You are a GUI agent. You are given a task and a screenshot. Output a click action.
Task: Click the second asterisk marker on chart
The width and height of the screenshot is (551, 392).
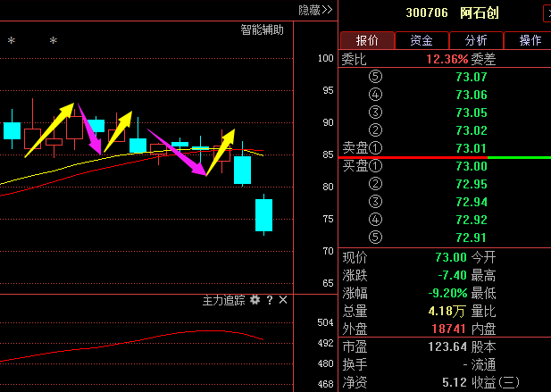pos(53,41)
